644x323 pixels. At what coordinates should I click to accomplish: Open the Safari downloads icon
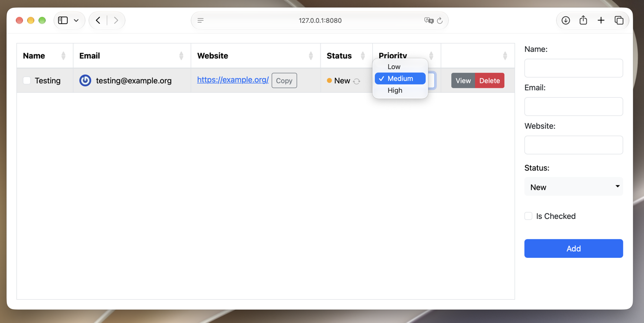click(x=565, y=20)
